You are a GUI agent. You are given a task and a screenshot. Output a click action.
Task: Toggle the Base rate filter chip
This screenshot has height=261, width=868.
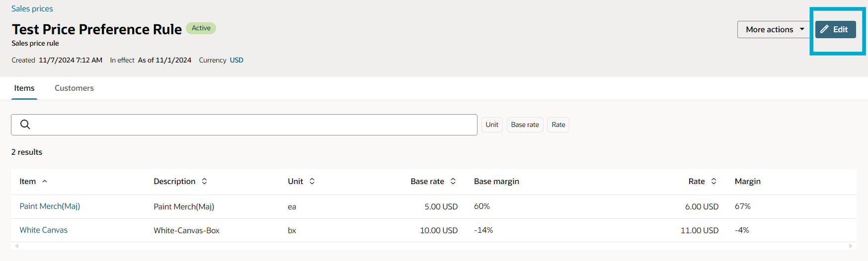point(525,125)
